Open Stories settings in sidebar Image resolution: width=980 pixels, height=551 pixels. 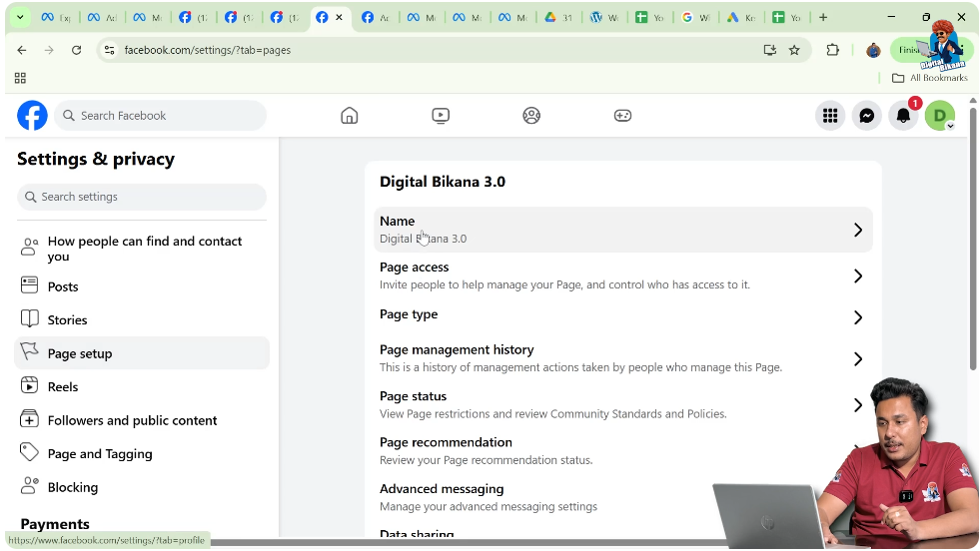tap(142, 319)
